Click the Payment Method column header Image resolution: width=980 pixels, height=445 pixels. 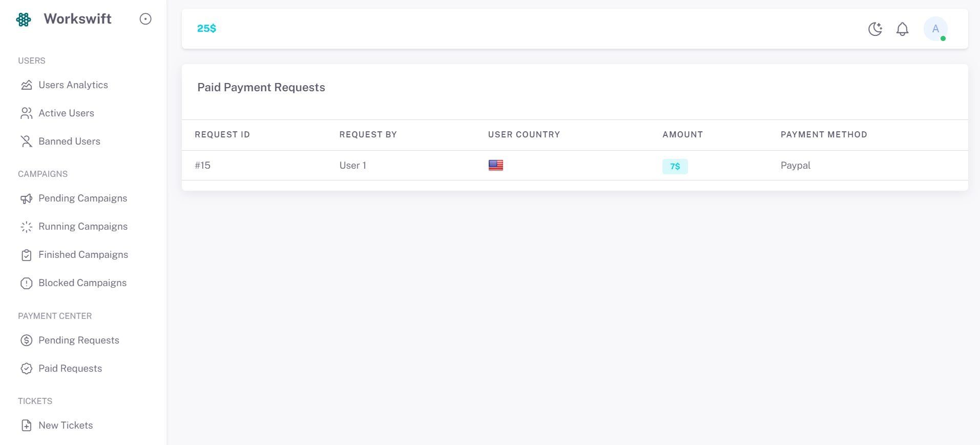[x=824, y=135]
